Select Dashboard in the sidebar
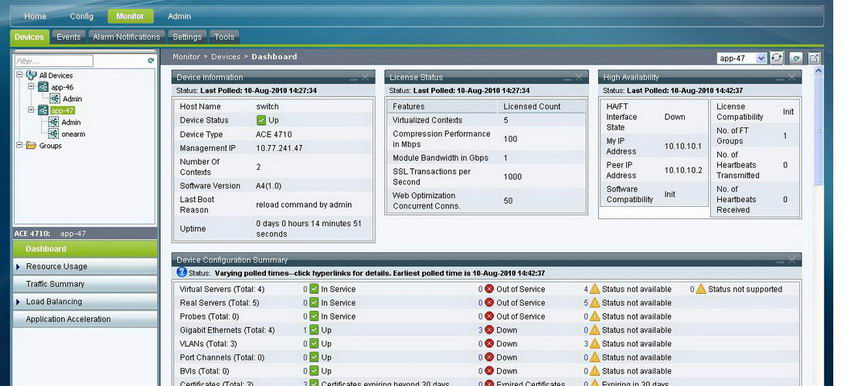850x386 pixels. coord(85,249)
